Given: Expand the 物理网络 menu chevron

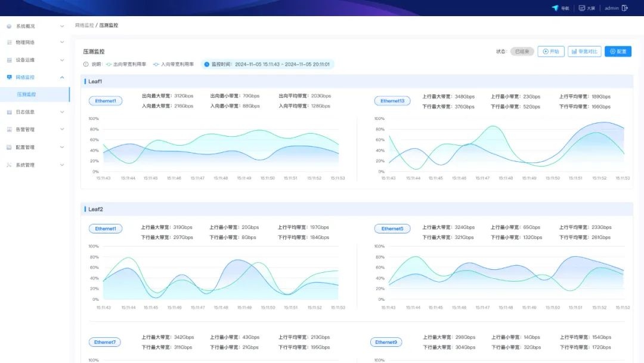Looking at the screenshot, I should tap(62, 43).
